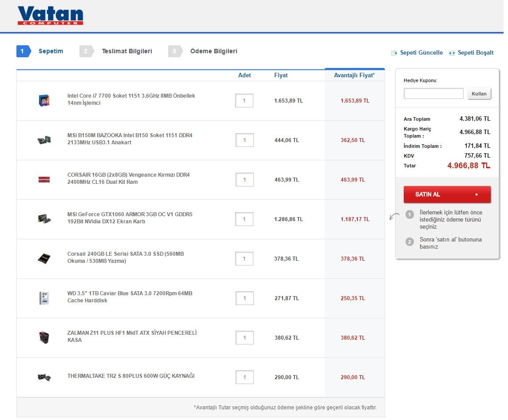Click the 380,62 TL Zalman discounted price

(x=353, y=337)
